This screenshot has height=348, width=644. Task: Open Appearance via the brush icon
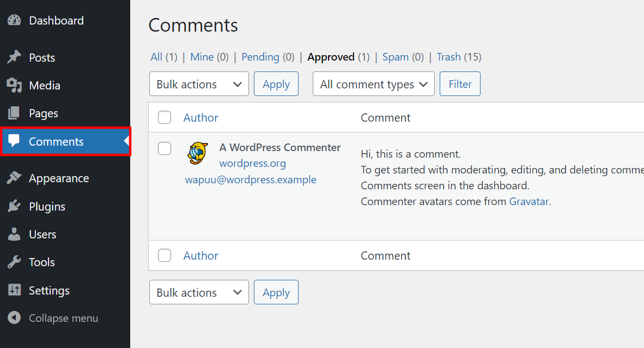[x=15, y=178]
